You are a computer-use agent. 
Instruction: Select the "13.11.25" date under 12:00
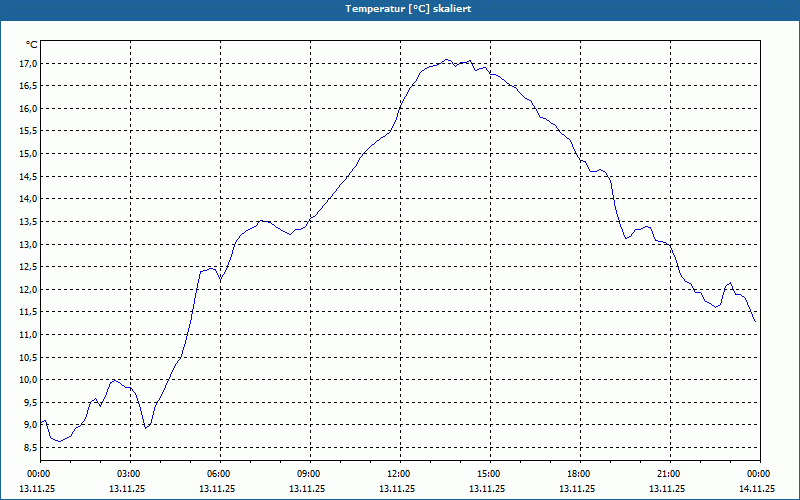click(397, 488)
